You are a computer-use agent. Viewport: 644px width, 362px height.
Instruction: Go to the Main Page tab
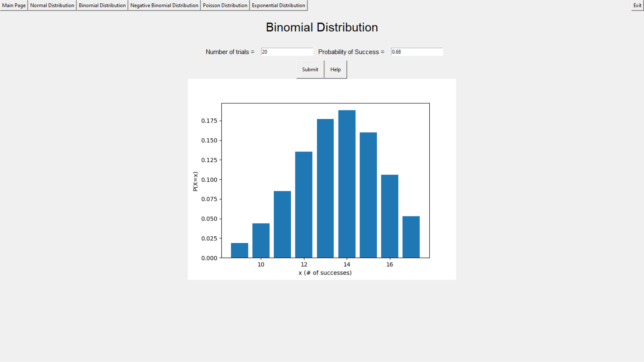click(14, 5)
